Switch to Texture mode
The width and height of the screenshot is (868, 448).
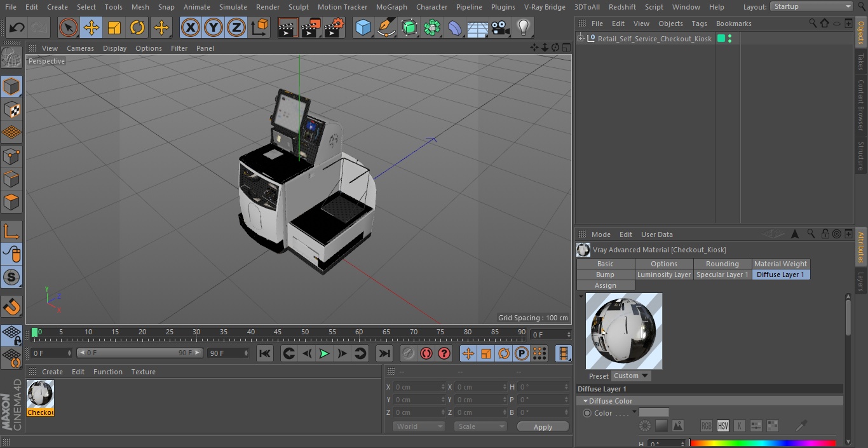[11, 109]
